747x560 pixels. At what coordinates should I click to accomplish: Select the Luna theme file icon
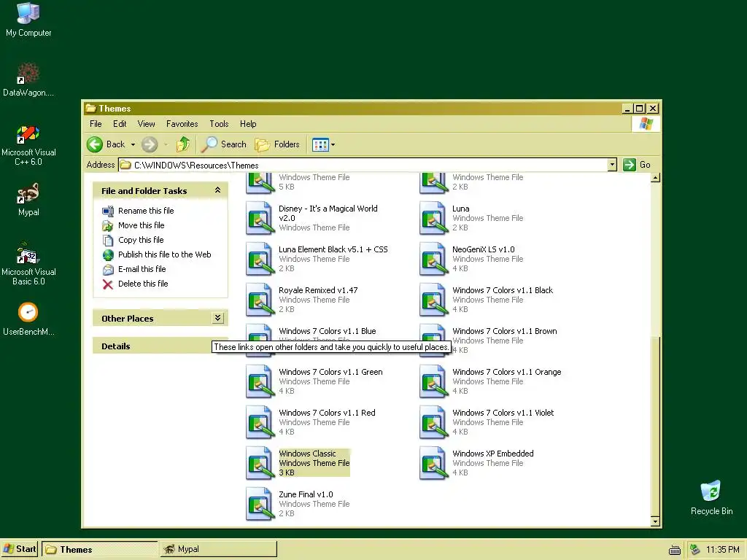[x=433, y=218]
